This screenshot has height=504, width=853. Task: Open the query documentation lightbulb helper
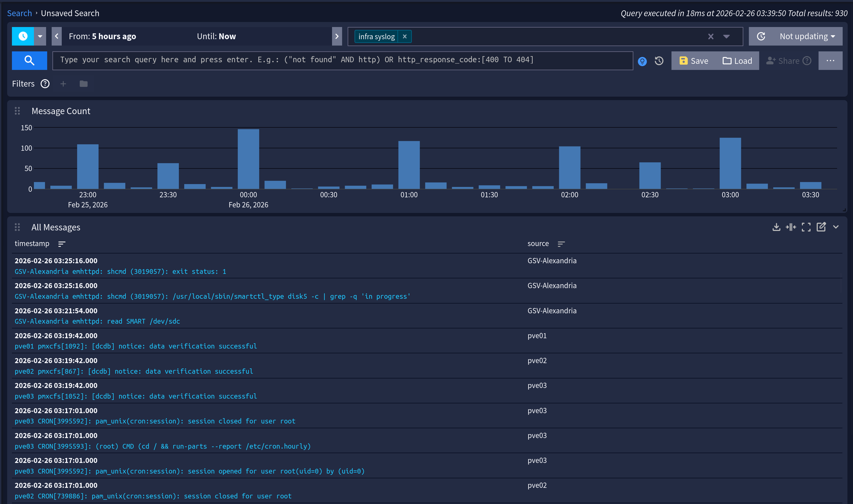(x=642, y=60)
